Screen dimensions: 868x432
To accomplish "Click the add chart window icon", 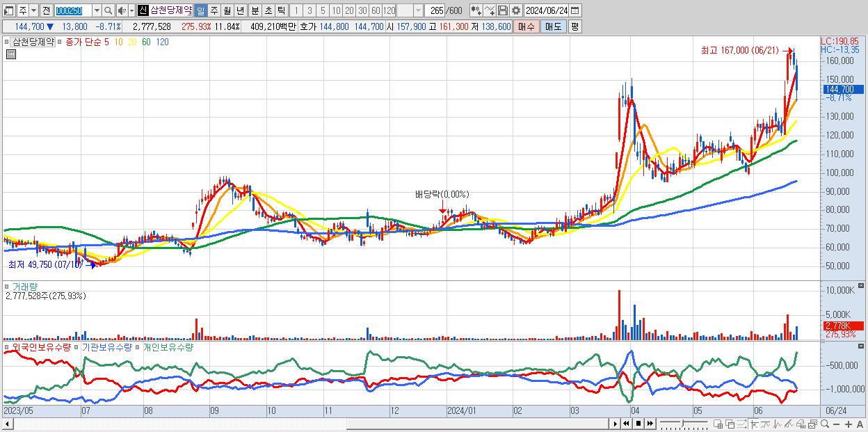I will (718, 424).
